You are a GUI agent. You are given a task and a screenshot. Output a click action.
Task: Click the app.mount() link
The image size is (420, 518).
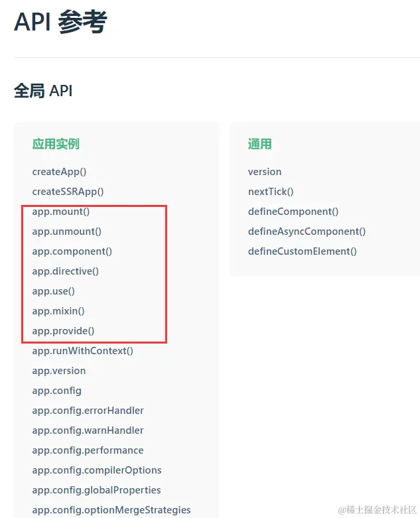click(x=61, y=212)
